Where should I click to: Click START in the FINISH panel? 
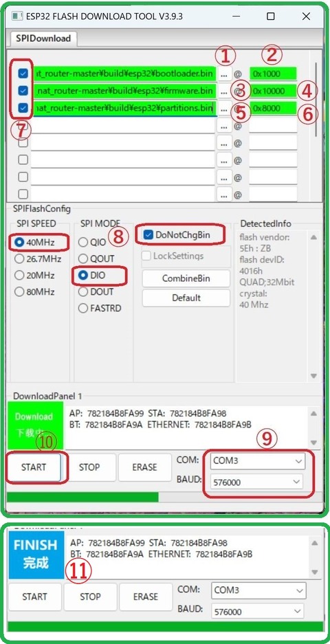pos(35,597)
